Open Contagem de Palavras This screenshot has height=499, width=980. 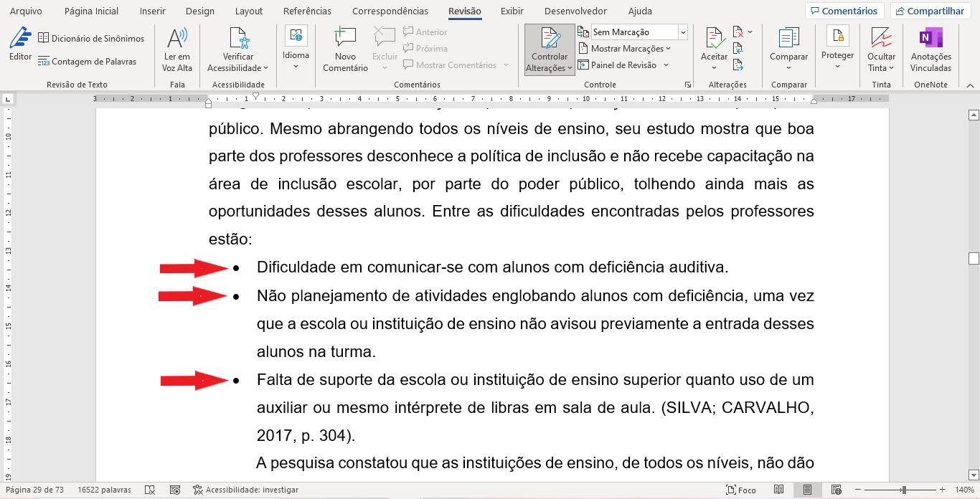[88, 62]
